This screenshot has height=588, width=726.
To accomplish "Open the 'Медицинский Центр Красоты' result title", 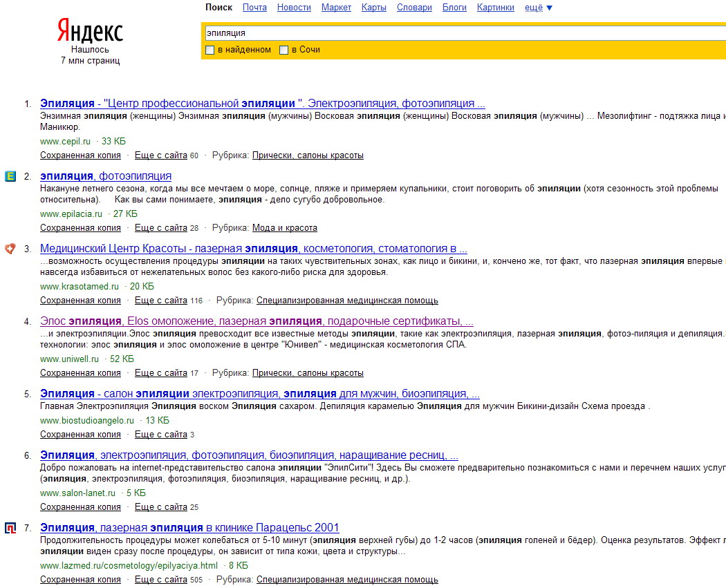I will 253,249.
